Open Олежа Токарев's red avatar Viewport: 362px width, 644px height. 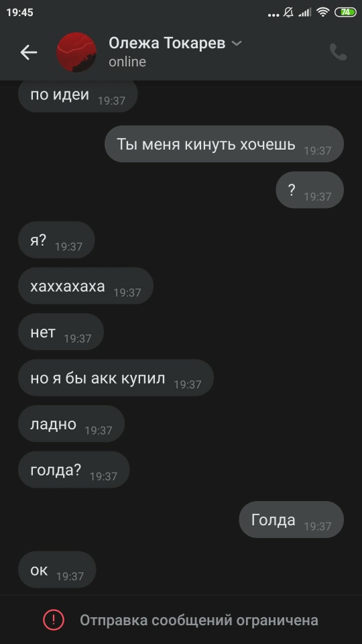[x=76, y=52]
